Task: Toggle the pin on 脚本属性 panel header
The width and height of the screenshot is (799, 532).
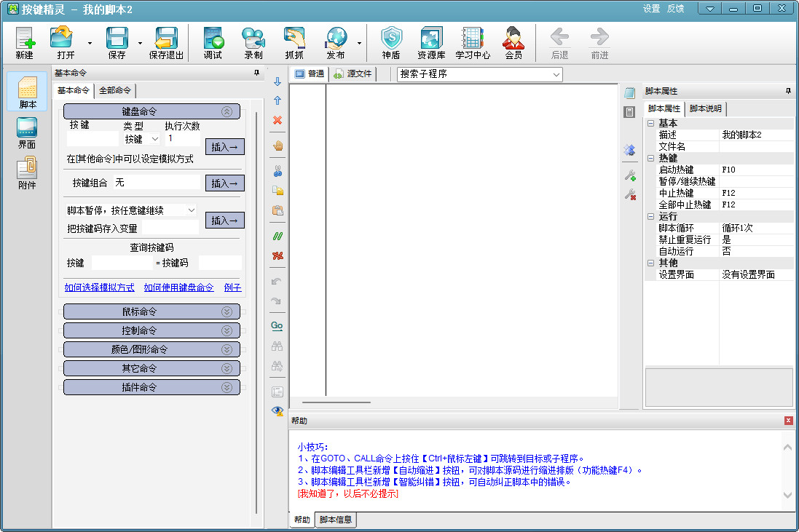Action: pos(788,91)
